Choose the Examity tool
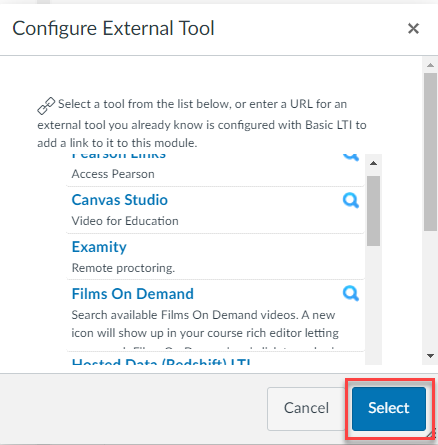The width and height of the screenshot is (438, 445). (99, 247)
